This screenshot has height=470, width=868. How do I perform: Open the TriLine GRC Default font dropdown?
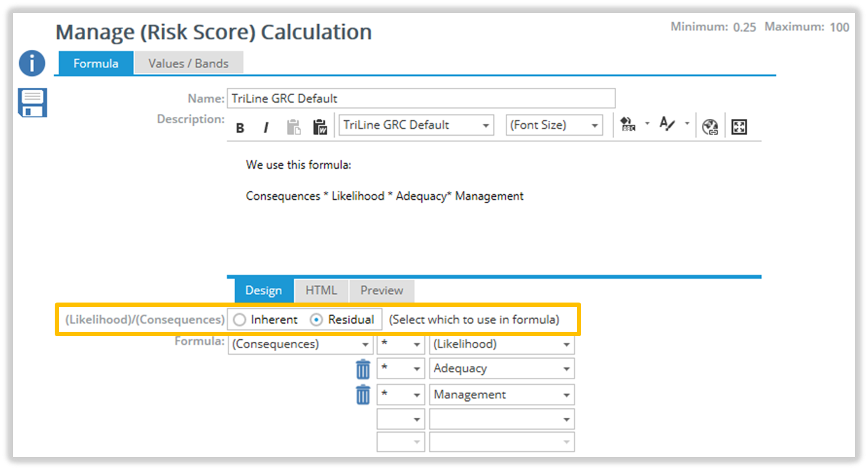click(x=416, y=125)
